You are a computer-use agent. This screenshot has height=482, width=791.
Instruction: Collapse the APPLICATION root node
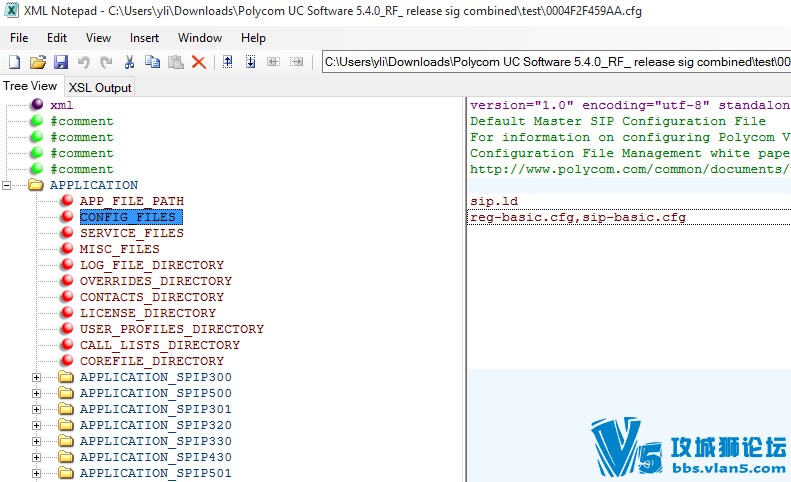(x=7, y=185)
